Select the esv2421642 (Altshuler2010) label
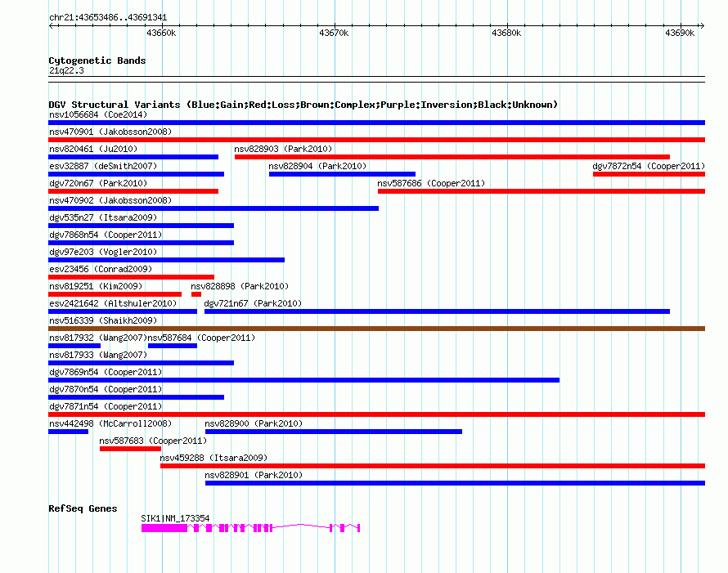 coord(113,303)
